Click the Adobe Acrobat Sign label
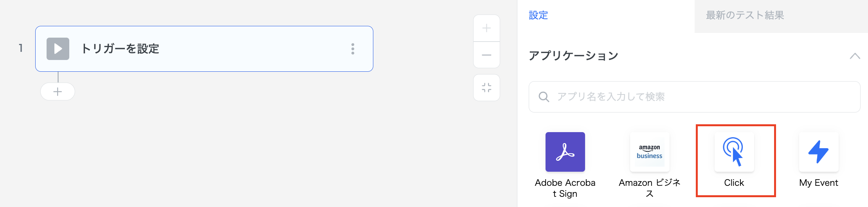 565,188
